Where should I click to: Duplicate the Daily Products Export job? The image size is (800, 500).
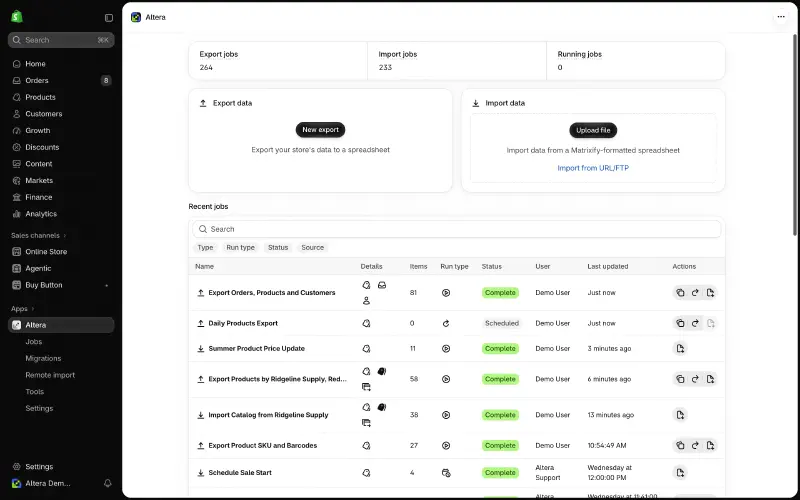(680, 323)
